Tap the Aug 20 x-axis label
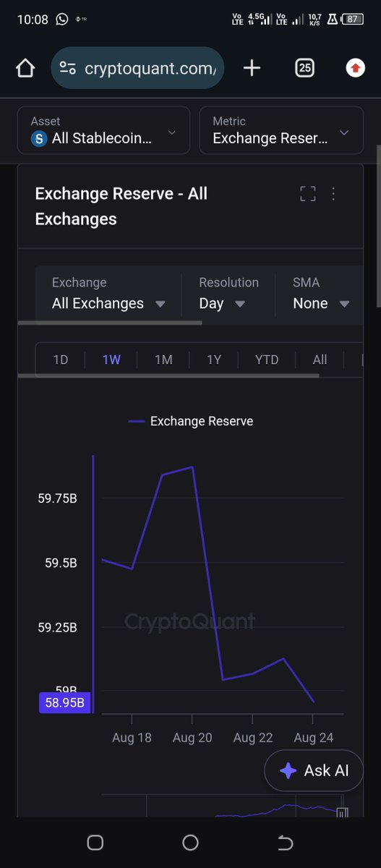381x868 pixels. tap(192, 738)
